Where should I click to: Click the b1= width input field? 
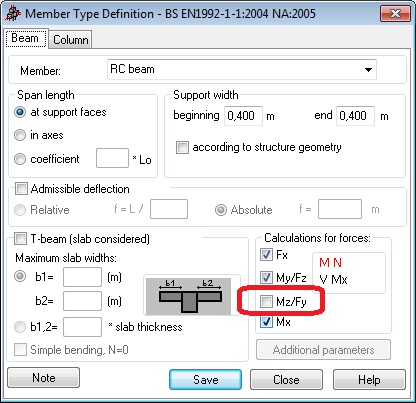(x=82, y=277)
